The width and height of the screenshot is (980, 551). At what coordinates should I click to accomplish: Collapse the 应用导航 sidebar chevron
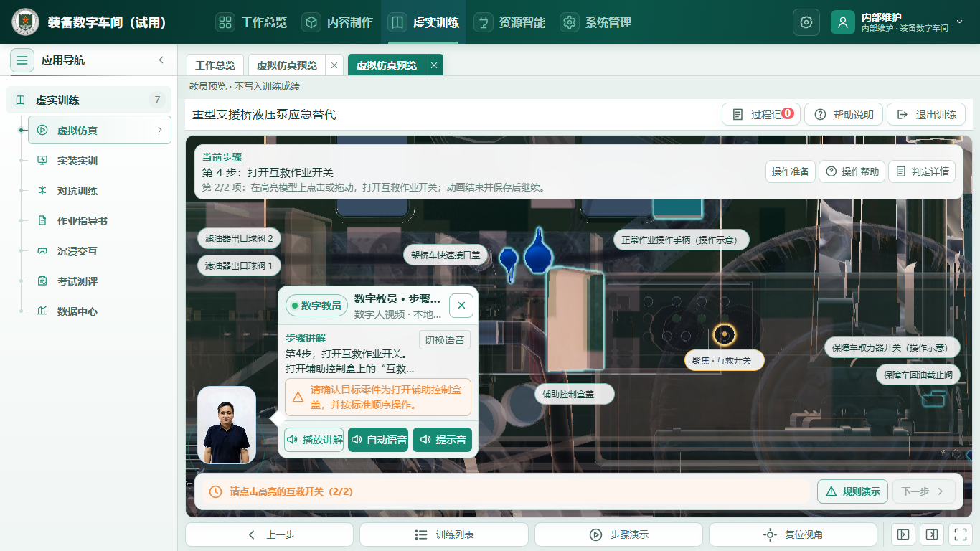pos(161,60)
